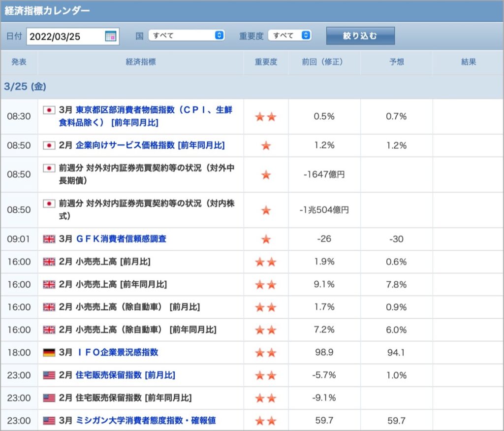Click the 予想 column header
Viewport: 504px width, 431px height.
397,62
